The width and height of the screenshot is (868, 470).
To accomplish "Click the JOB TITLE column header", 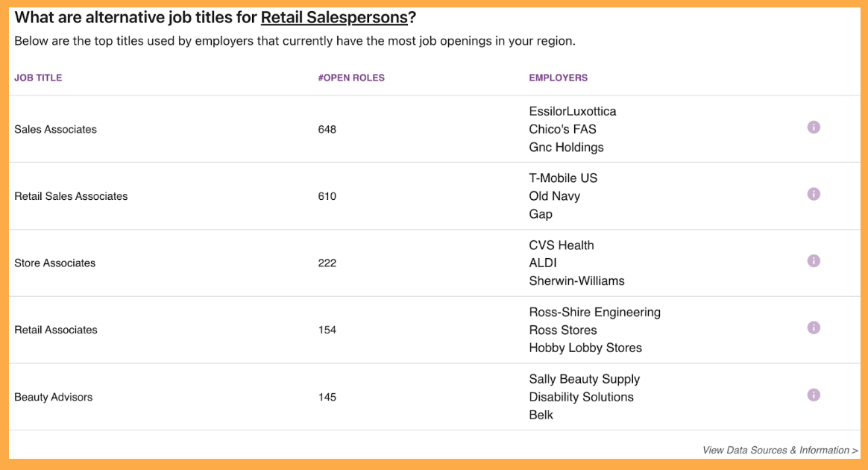I will (38, 78).
